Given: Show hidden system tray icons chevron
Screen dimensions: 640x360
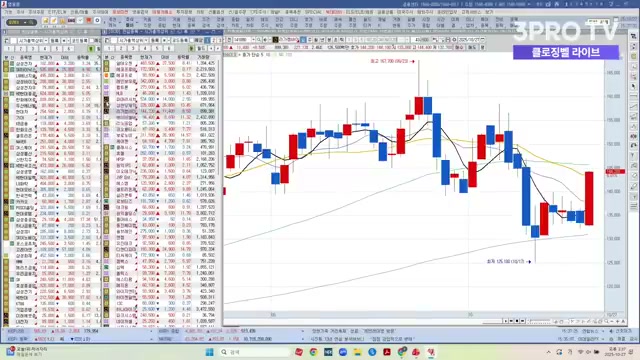Looking at the screenshot, I should pos(548,352).
